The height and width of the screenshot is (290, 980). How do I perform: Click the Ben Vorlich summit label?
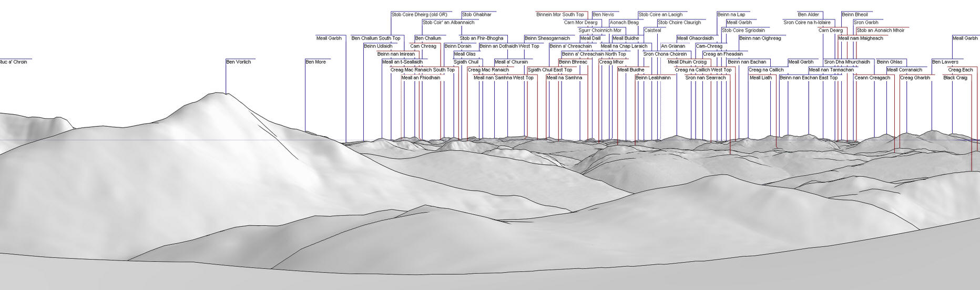238,62
